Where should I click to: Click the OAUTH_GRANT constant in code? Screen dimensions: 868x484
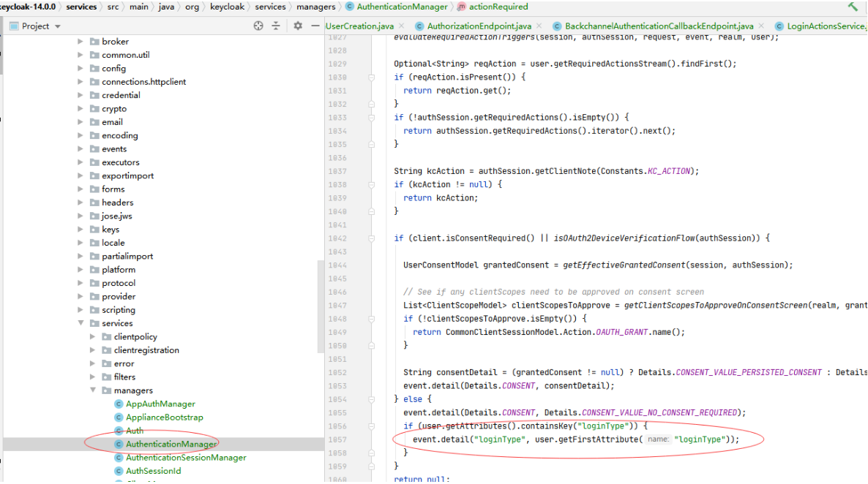click(x=621, y=332)
